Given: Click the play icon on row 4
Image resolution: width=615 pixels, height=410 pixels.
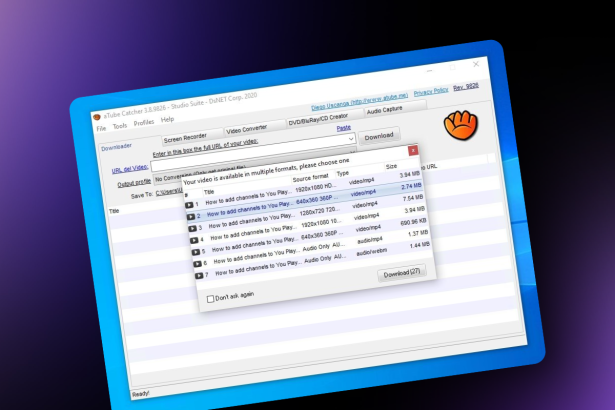Looking at the screenshot, I should tap(194, 240).
